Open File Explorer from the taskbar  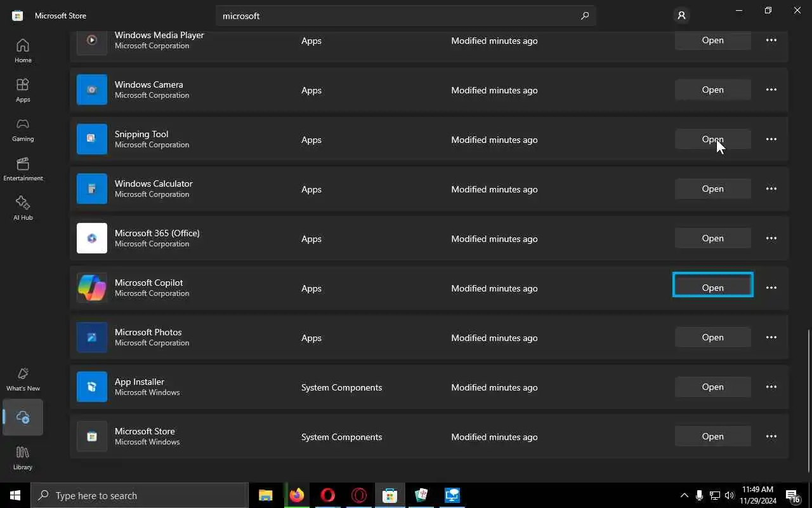(265, 495)
